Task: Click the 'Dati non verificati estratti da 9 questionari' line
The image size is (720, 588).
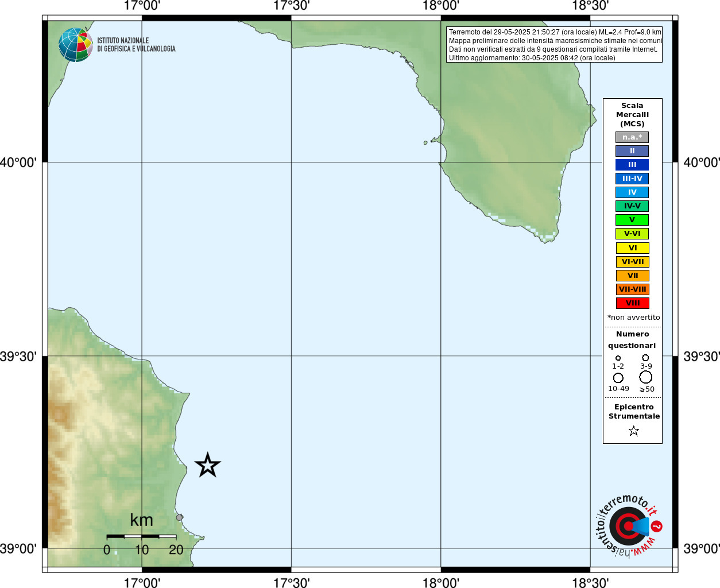Action: (553, 49)
